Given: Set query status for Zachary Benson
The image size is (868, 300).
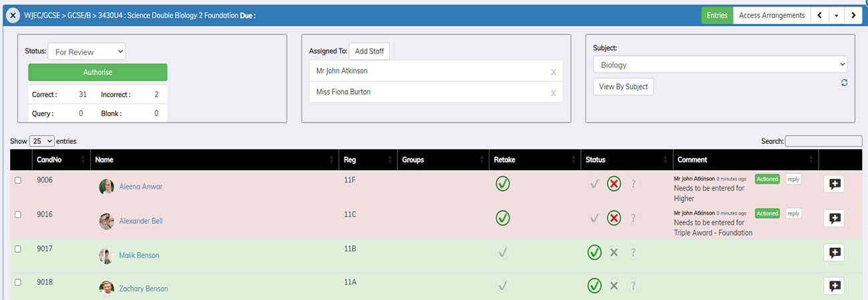Looking at the screenshot, I should (x=633, y=286).
